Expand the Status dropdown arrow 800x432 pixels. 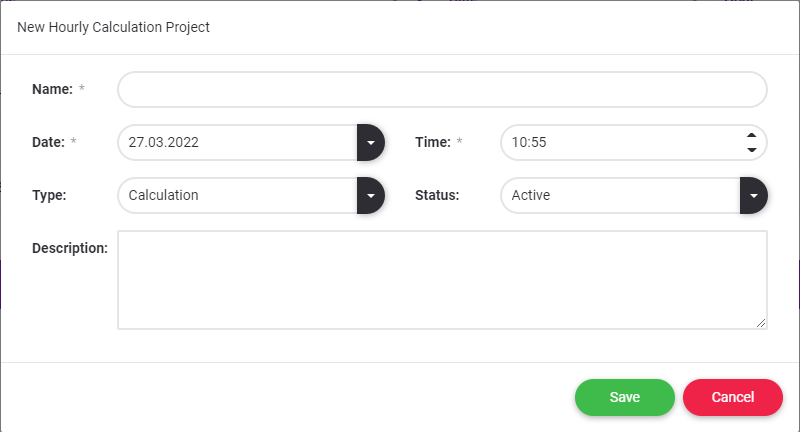(x=753, y=195)
